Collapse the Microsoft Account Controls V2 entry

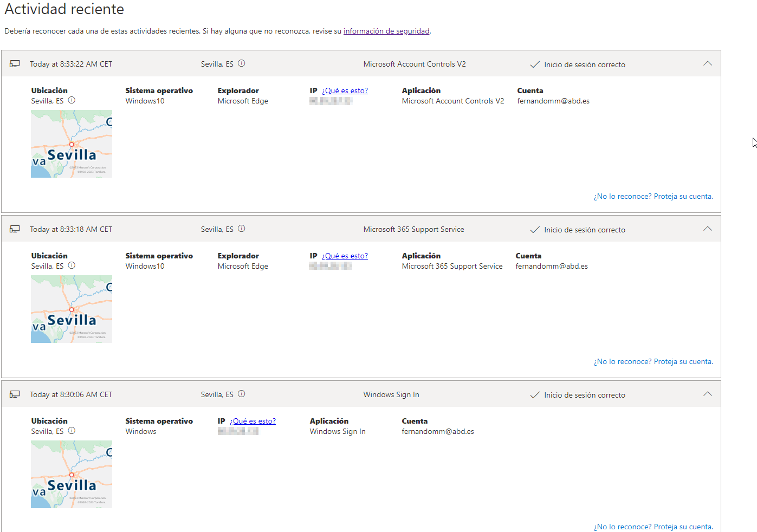click(x=708, y=63)
